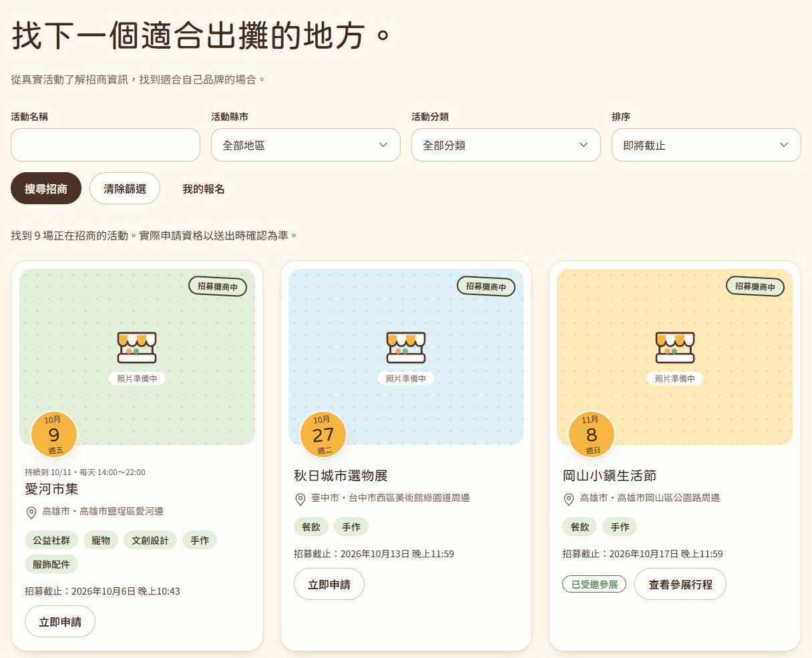The height and width of the screenshot is (658, 812).
Task: Select the 手作 tag on 秋日城市選物展 card
Action: coord(351,527)
